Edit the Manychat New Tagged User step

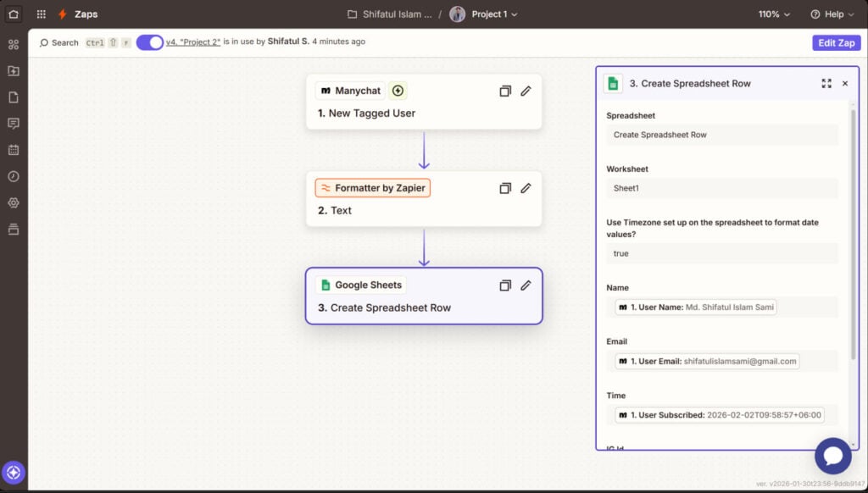(x=526, y=91)
